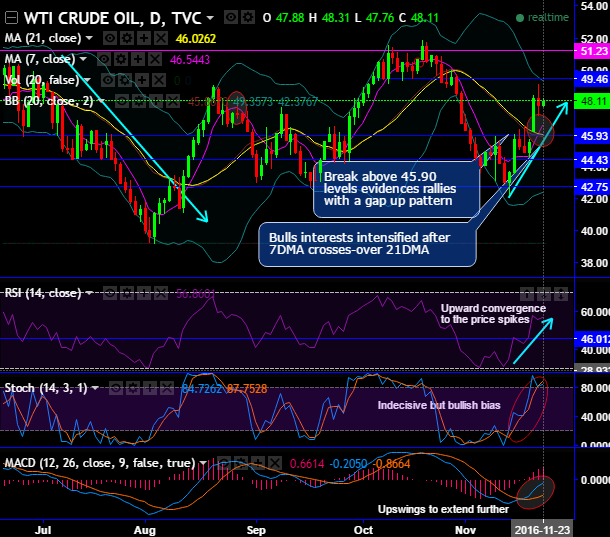Open MA (7, close) settings gear

coord(121,59)
